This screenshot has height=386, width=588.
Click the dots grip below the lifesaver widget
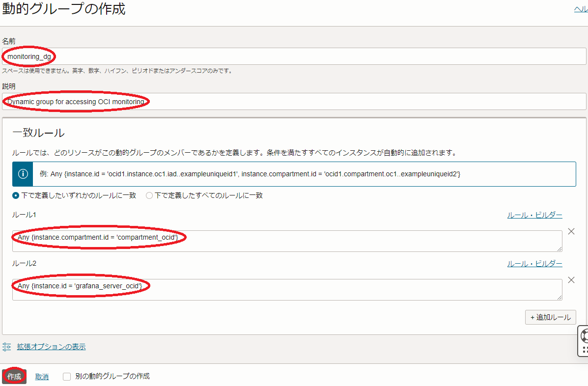click(585, 350)
